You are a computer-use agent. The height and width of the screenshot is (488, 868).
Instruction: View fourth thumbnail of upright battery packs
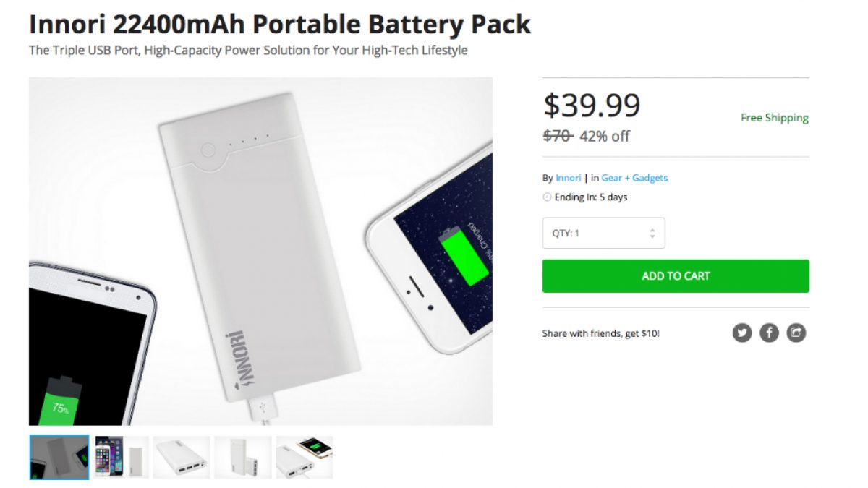(x=243, y=457)
